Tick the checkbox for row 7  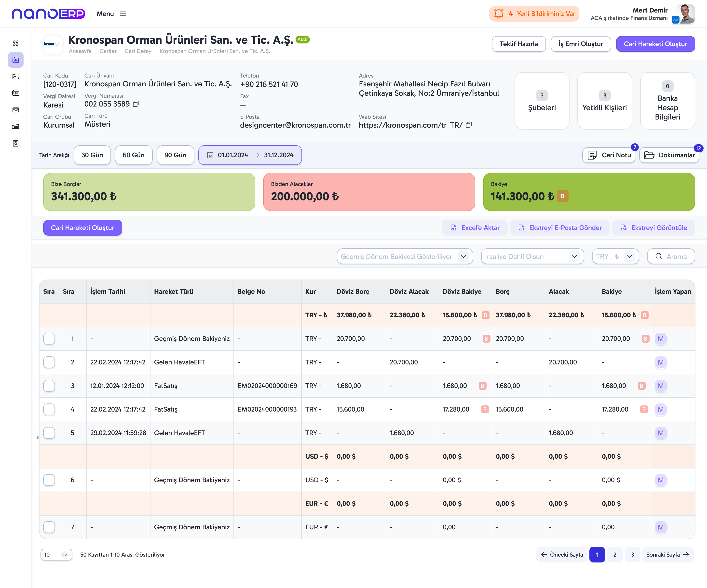click(49, 527)
